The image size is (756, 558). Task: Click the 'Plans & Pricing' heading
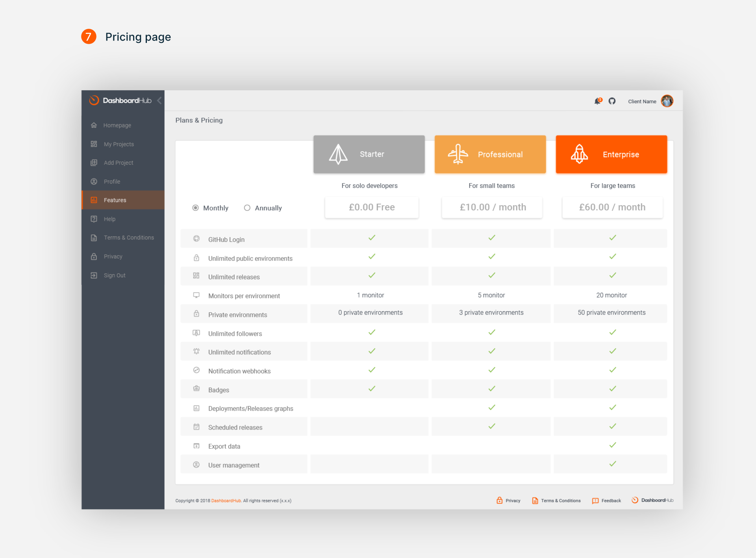[199, 120]
